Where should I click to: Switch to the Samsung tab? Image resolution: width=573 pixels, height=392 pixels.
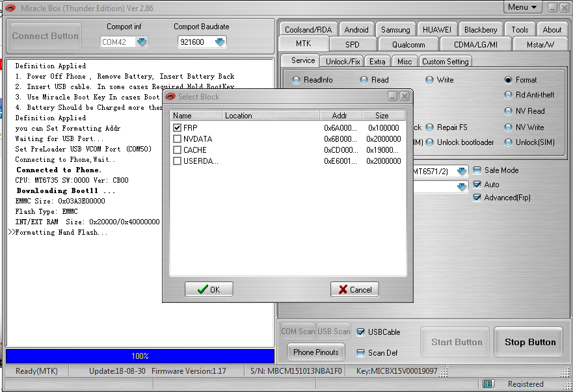click(395, 30)
